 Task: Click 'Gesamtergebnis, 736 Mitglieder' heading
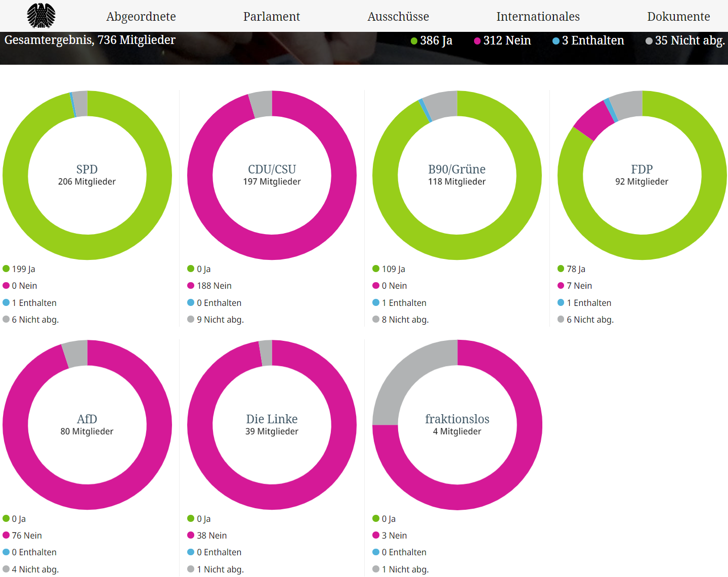point(90,39)
